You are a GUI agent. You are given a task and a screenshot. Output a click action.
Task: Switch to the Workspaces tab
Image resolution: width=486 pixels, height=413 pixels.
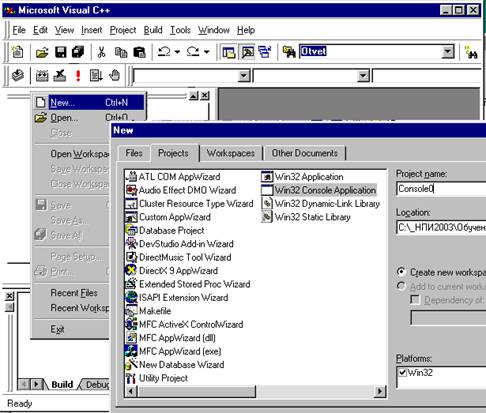click(231, 153)
